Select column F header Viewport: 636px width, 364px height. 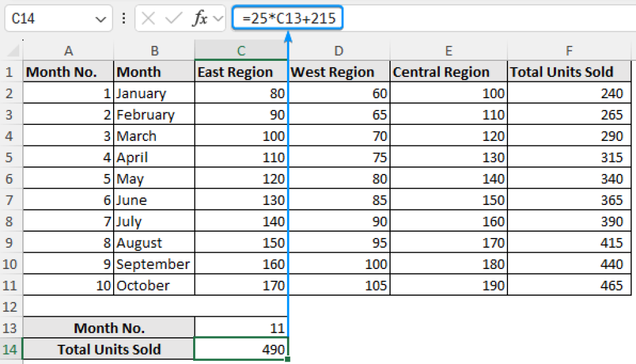pyautogui.click(x=569, y=50)
